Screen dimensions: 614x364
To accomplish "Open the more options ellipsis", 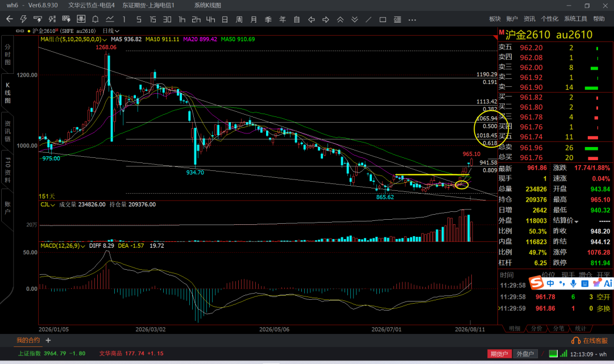I will click(412, 19).
